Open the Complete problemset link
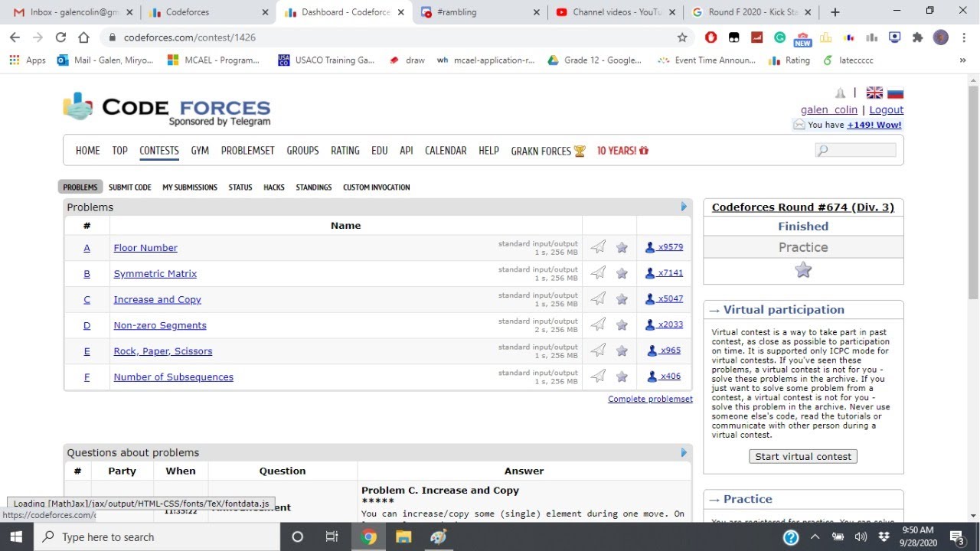This screenshot has height=551, width=980. point(650,399)
